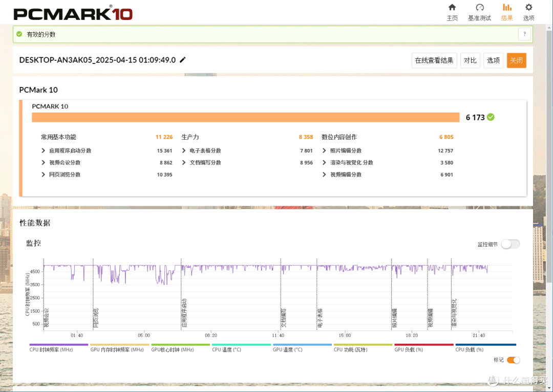Toggle CPU 温度 (°C) legend item

click(241, 347)
